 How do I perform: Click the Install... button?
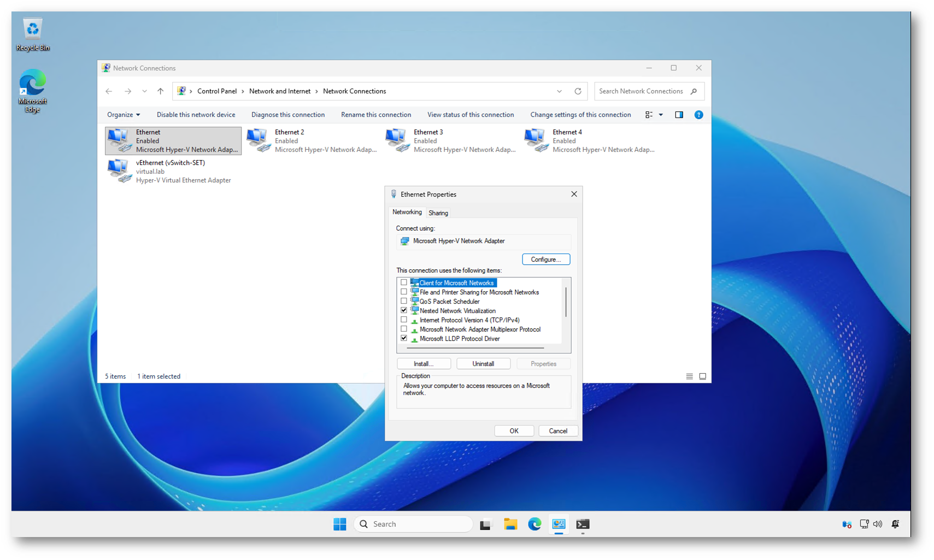pos(424,364)
